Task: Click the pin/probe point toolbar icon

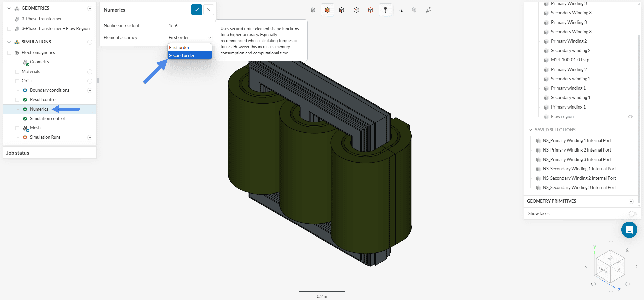Action: coord(385,10)
